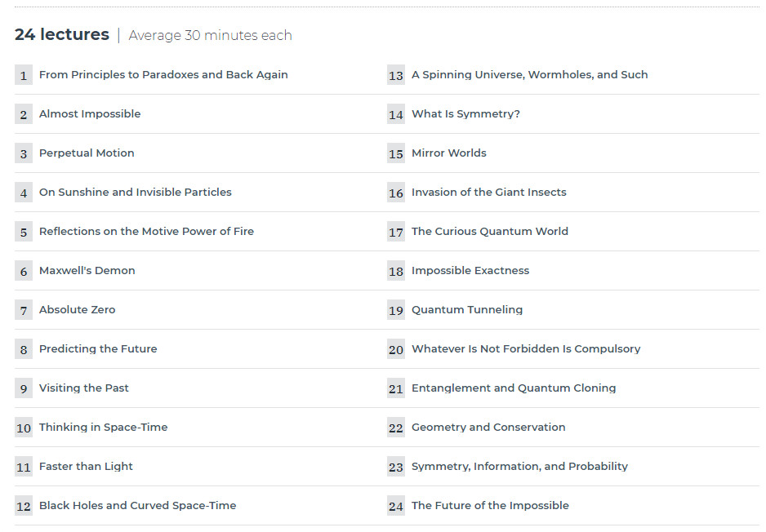Choose 'Visiting the Past' from the list
This screenshot has height=532, width=766.
tap(83, 388)
